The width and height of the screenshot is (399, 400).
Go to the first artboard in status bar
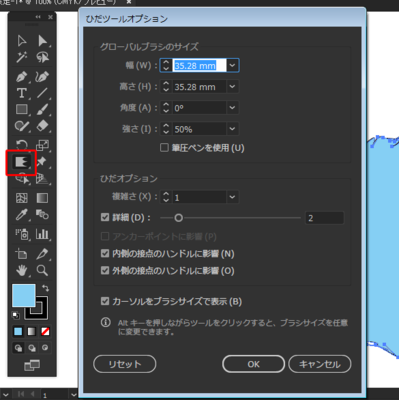click(21, 394)
